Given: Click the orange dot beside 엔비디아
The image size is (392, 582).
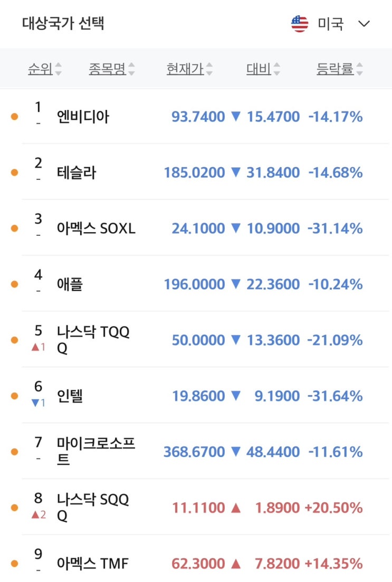Looking at the screenshot, I should [14, 117].
